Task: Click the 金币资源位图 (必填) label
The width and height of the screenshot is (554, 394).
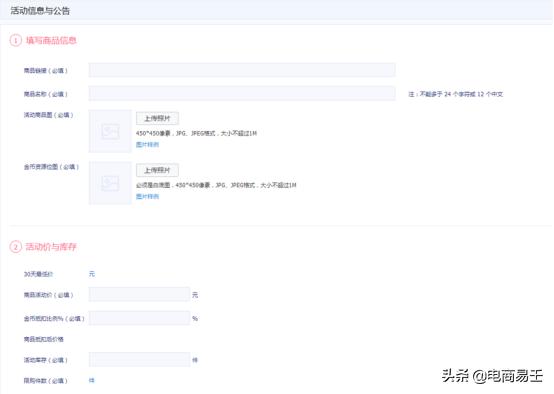Action: [x=51, y=167]
